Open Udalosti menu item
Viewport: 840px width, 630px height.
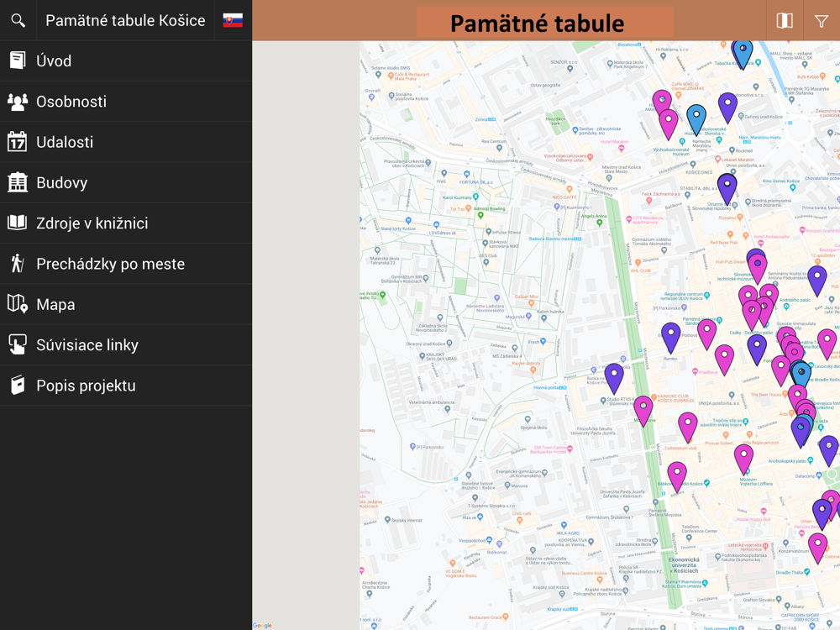126,142
